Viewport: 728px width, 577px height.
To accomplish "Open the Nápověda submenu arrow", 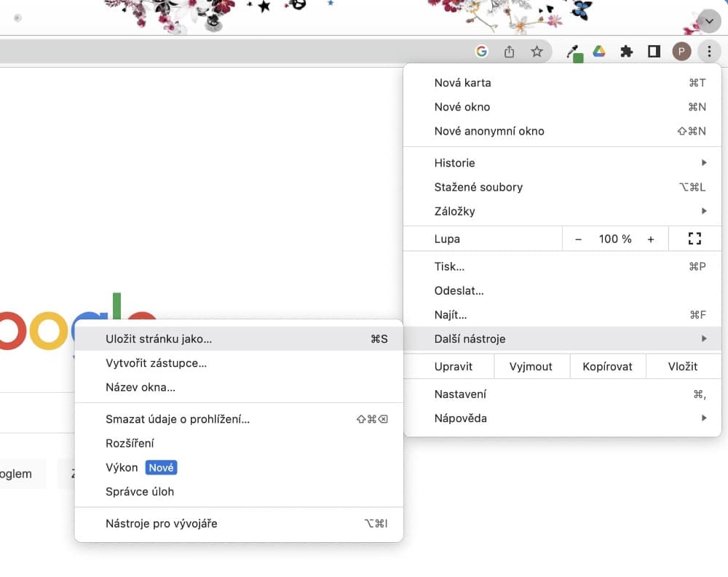I will click(x=704, y=418).
